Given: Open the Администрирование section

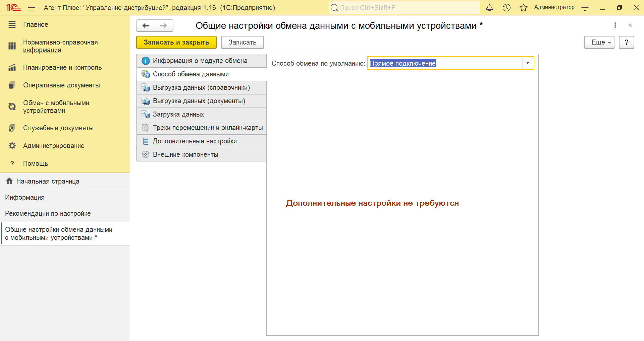Looking at the screenshot, I should pos(54,146).
